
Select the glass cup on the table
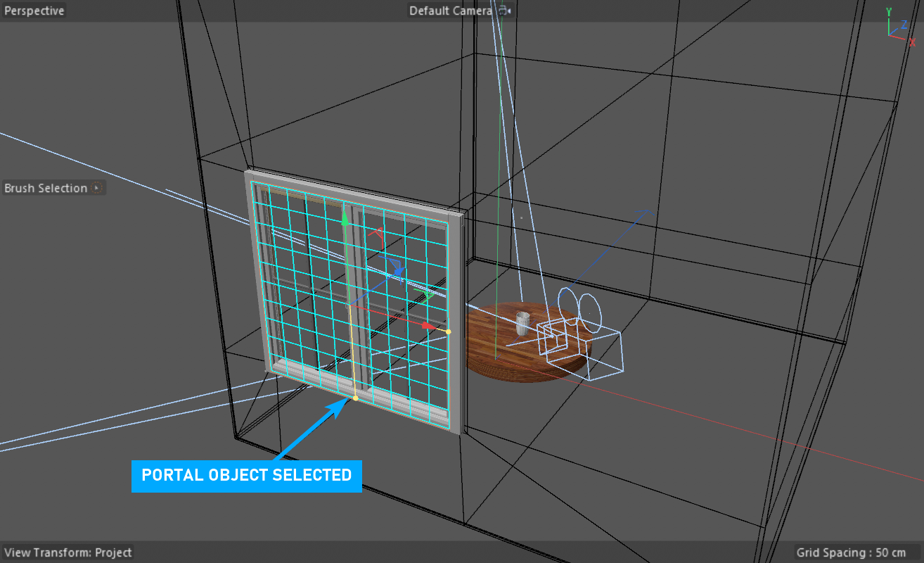pos(522,323)
